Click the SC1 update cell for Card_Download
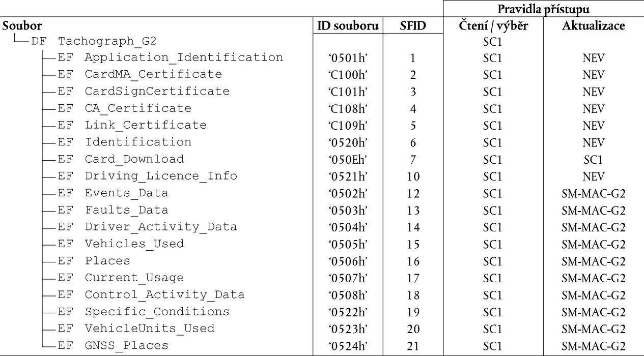Image resolution: width=644 pixels, height=356 pixels. (x=593, y=160)
